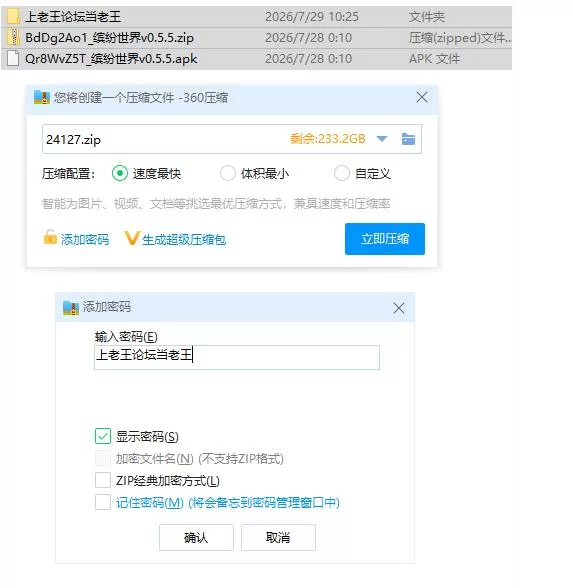Image resolution: width=573 pixels, height=588 pixels.
Task: Click the 输入密码 text field
Action: point(237,357)
